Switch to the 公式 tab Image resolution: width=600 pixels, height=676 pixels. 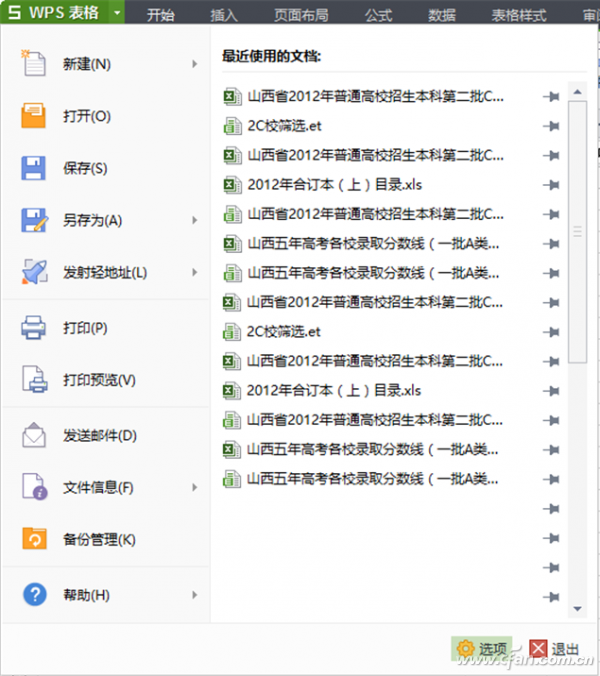[x=378, y=15]
